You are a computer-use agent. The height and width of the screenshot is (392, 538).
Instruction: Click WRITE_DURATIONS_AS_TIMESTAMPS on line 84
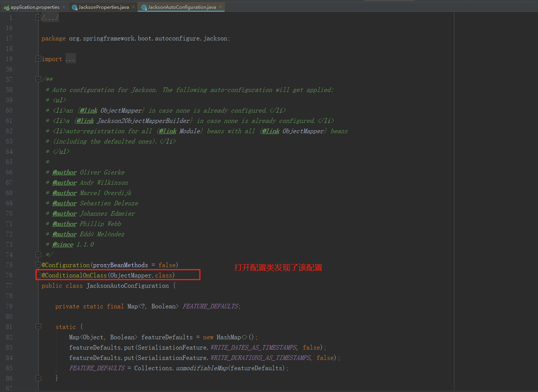click(x=260, y=358)
